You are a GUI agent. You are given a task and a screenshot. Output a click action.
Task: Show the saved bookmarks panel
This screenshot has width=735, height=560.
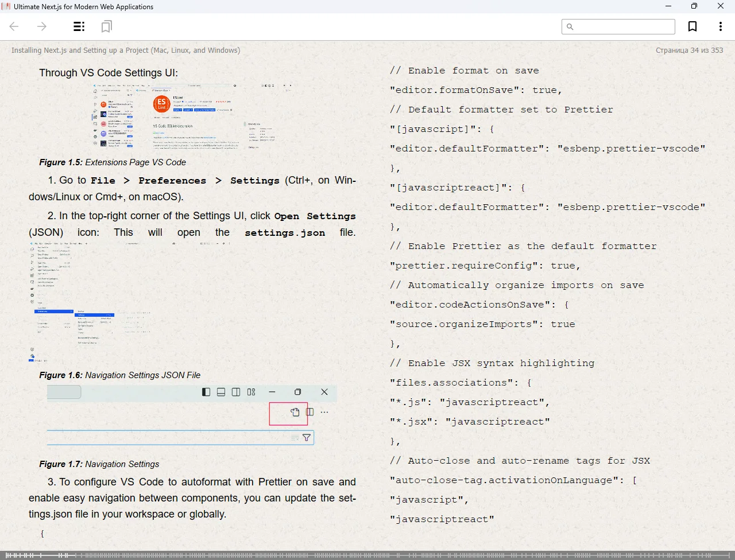tap(106, 26)
